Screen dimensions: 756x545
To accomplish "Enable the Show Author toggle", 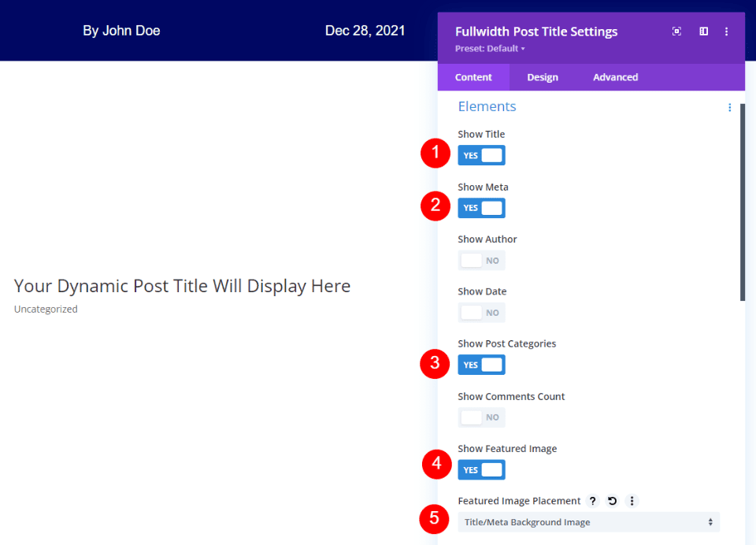I will [x=481, y=260].
